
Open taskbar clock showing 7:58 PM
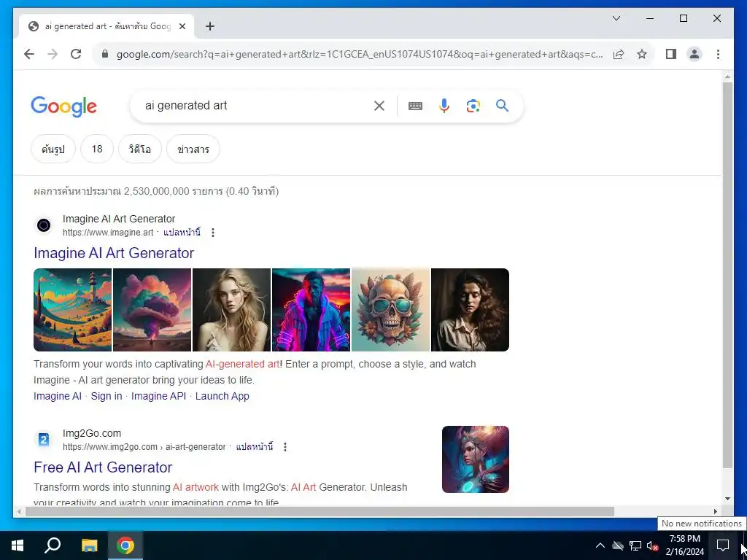click(x=684, y=545)
